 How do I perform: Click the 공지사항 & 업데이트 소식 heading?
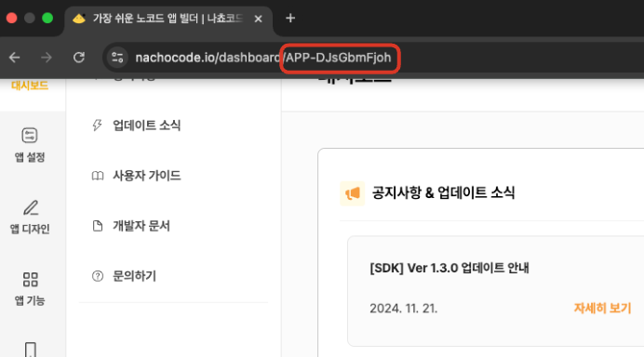pyautogui.click(x=443, y=192)
